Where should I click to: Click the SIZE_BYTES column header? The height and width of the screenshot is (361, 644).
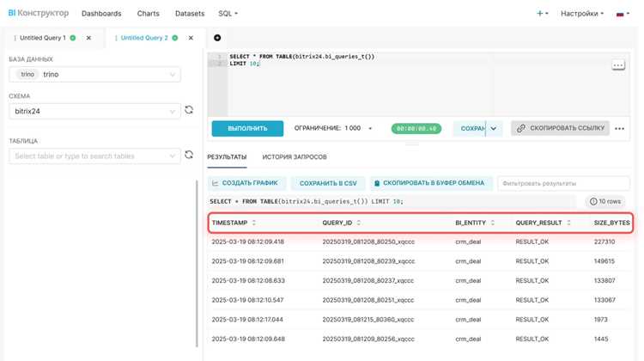[x=611, y=223]
